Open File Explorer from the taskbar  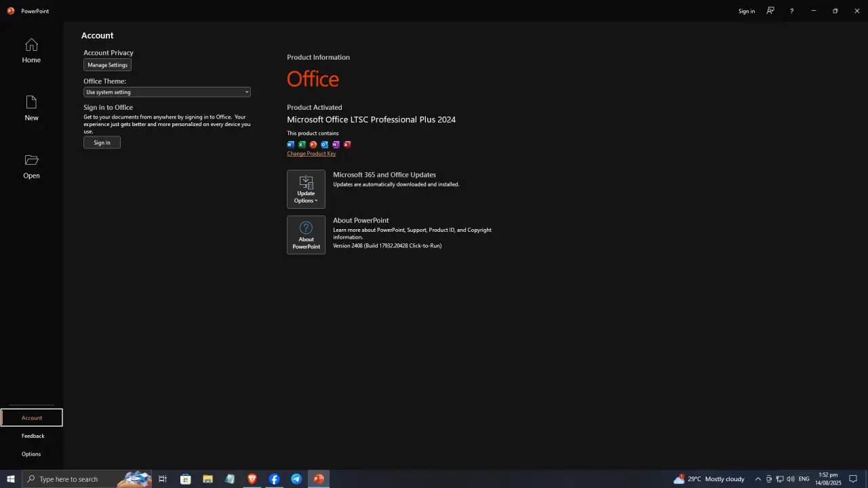pyautogui.click(x=208, y=479)
